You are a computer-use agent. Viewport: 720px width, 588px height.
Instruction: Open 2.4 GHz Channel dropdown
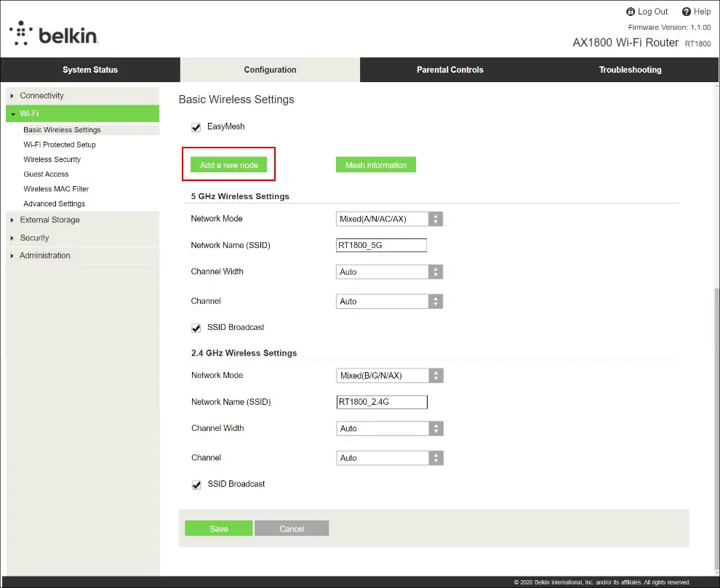point(390,458)
